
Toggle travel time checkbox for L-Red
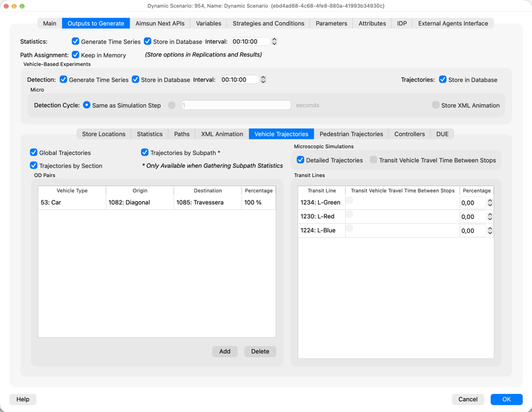(349, 214)
